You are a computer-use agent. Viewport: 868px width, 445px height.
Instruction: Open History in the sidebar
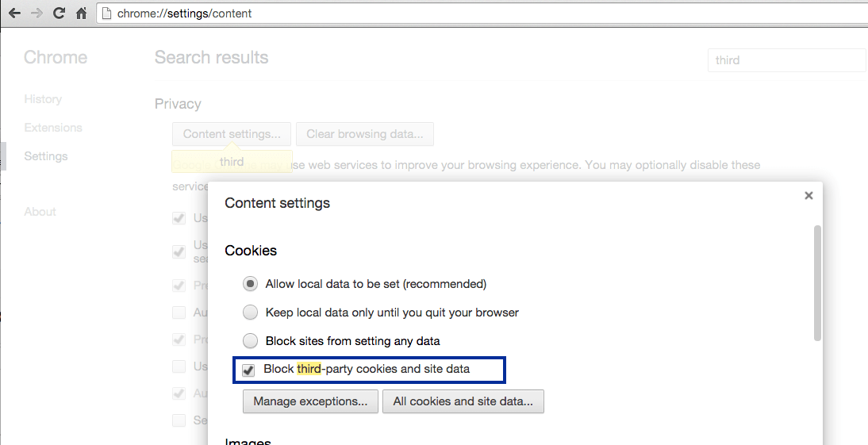tap(43, 99)
